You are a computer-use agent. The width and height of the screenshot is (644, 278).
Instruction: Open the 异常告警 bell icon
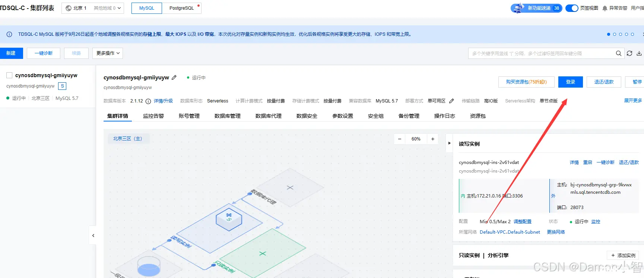(x=605, y=8)
